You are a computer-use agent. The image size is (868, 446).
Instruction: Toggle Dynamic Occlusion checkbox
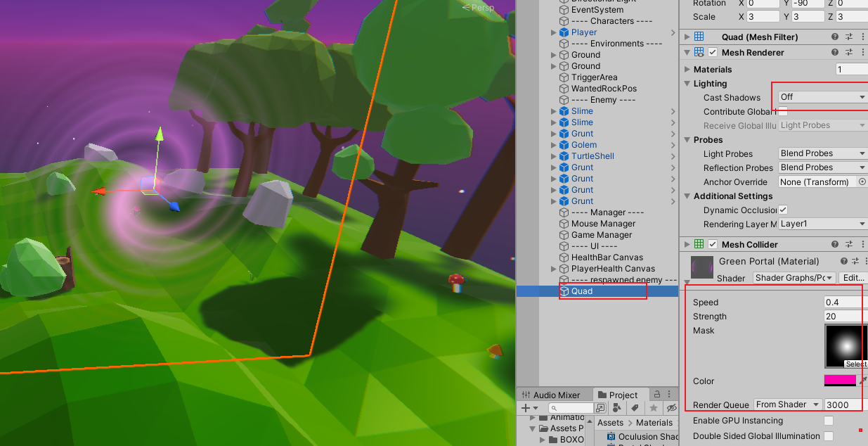tap(783, 210)
